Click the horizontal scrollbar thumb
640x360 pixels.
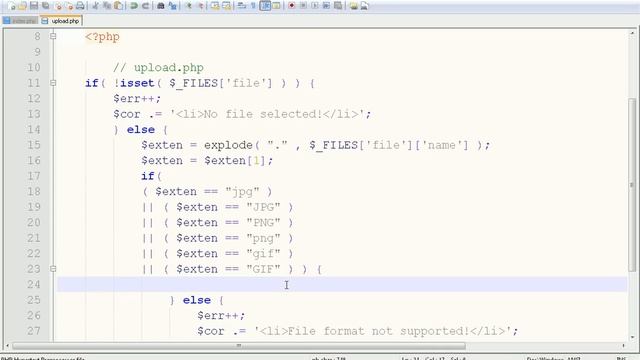239,346
